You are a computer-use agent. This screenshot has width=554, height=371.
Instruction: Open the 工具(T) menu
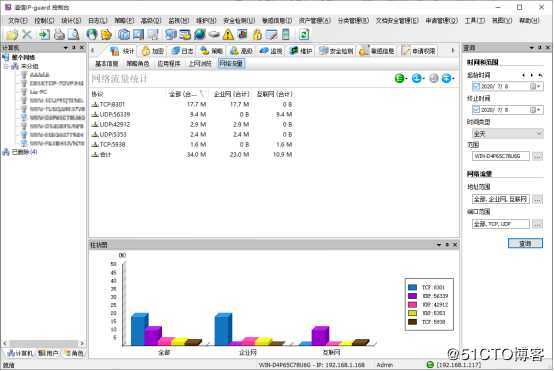475,20
